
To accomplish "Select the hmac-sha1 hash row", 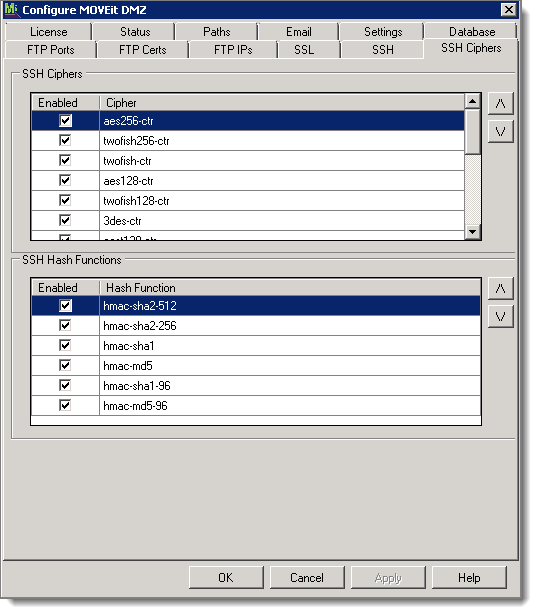I will click(x=256, y=345).
